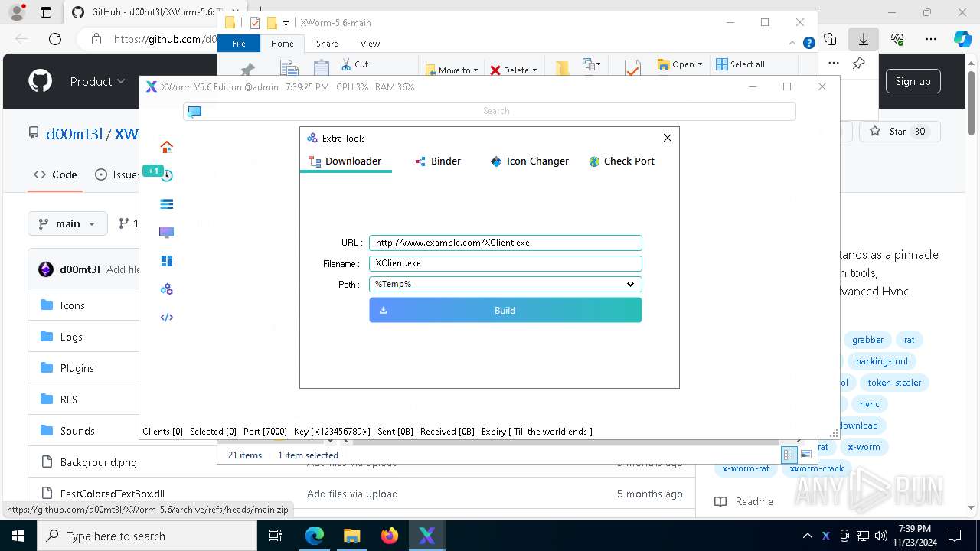Open Task View on the taskbar

276,536
